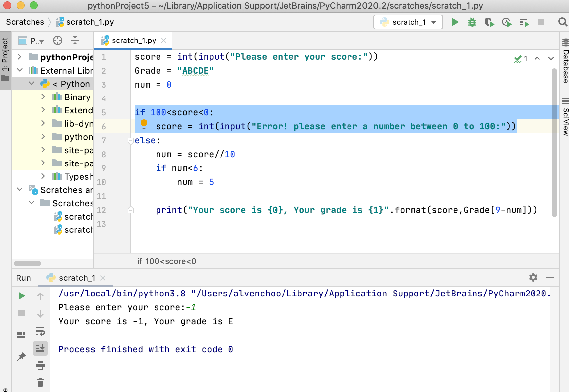Open the SciView tool window
Viewport: 569px width, 392px height.
tap(565, 117)
